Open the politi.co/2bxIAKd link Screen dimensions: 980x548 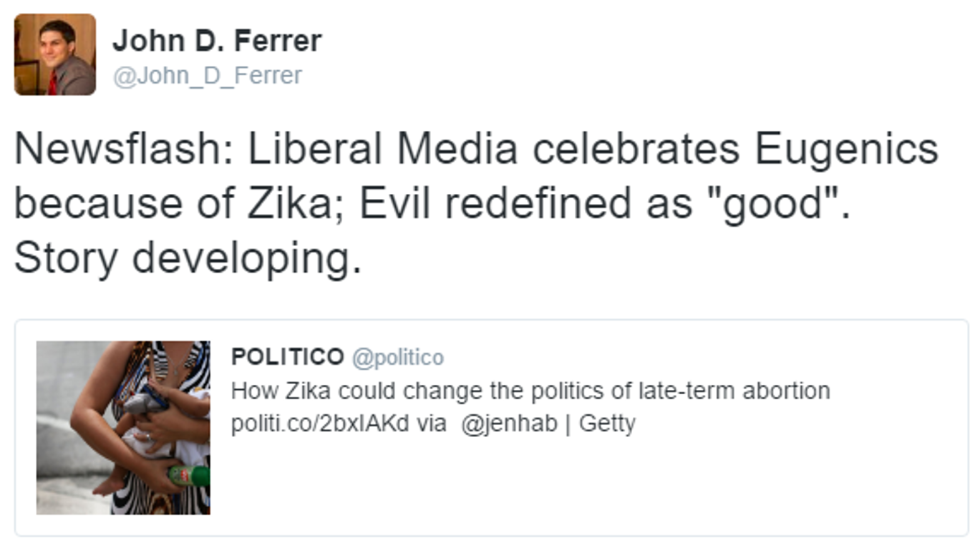319,424
